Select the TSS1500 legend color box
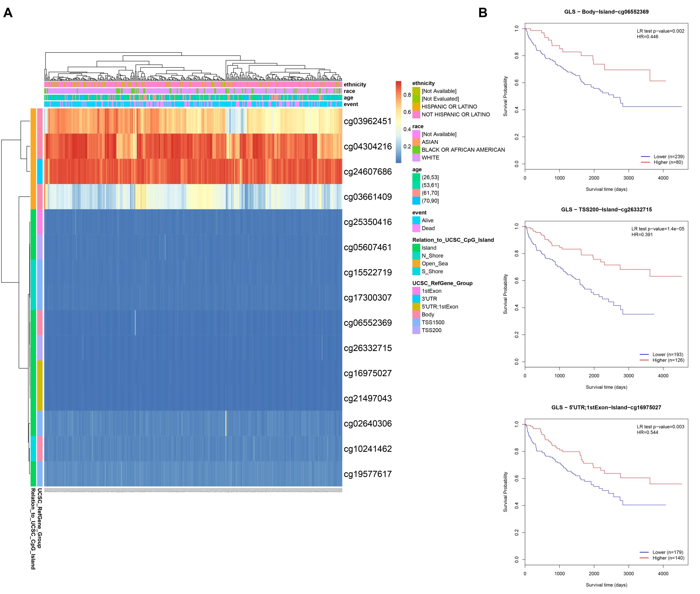Screen dimensions: 700x594 [x=416, y=323]
